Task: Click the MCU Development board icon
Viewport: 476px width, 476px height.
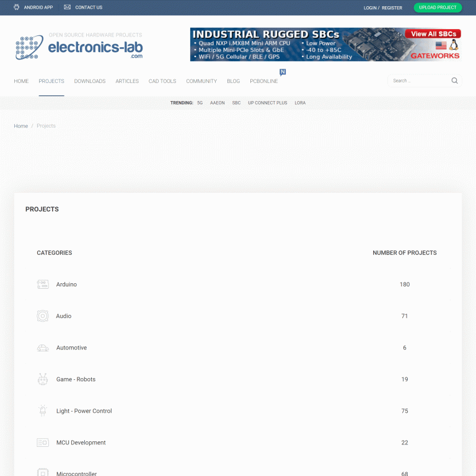Action: pyautogui.click(x=42, y=443)
